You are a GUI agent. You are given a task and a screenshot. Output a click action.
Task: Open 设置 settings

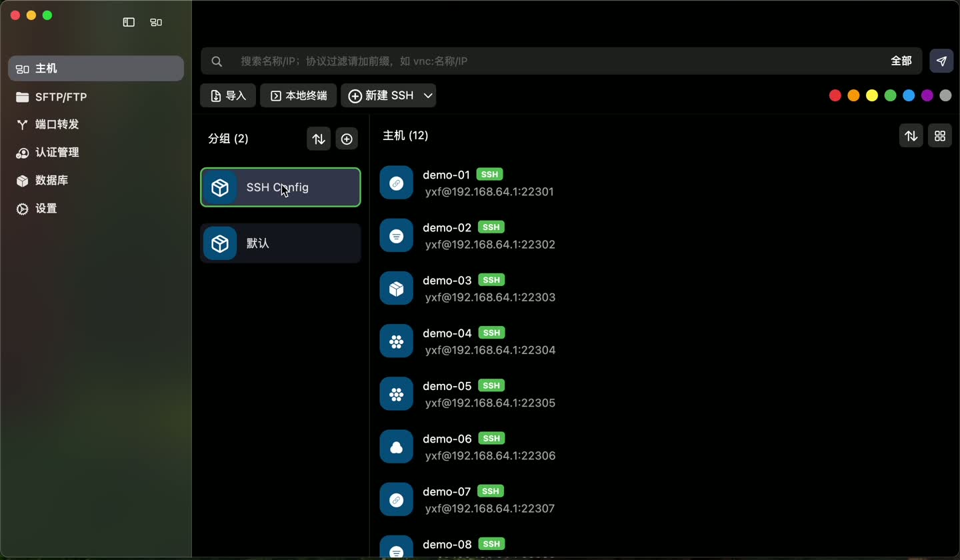[x=96, y=209]
